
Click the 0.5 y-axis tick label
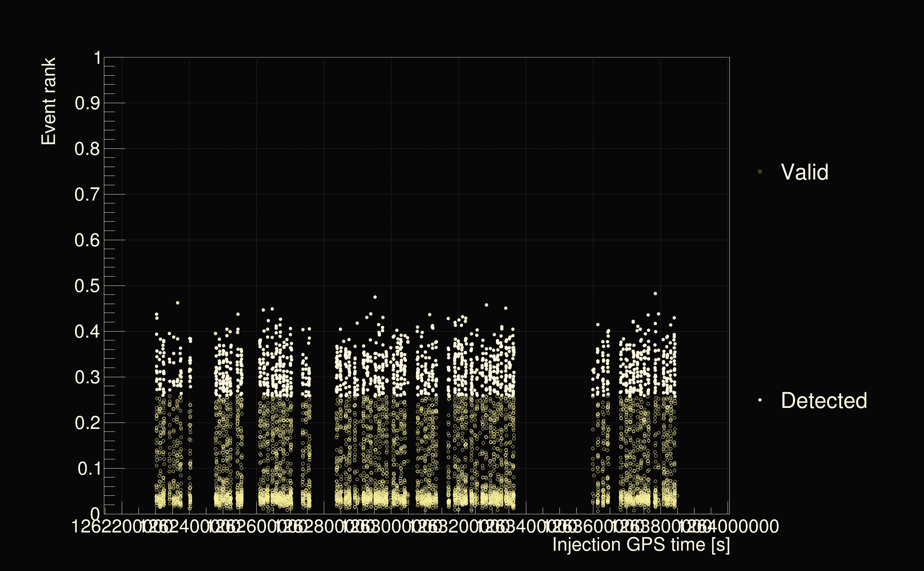[x=87, y=286]
